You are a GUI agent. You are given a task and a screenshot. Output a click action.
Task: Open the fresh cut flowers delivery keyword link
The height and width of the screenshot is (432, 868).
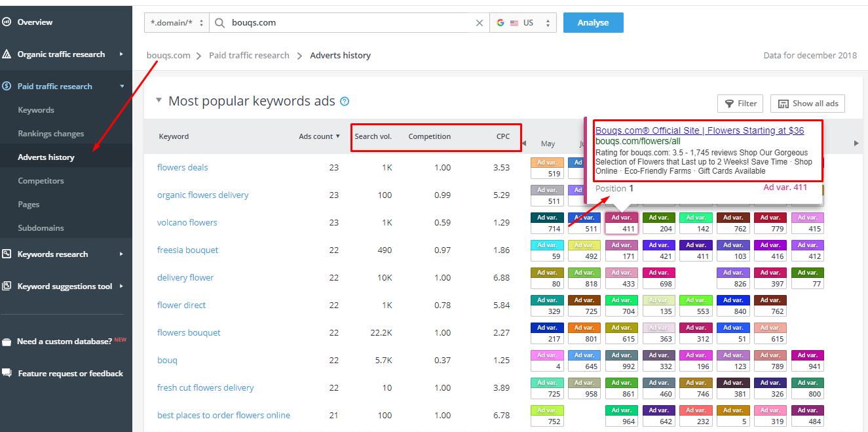pyautogui.click(x=206, y=388)
